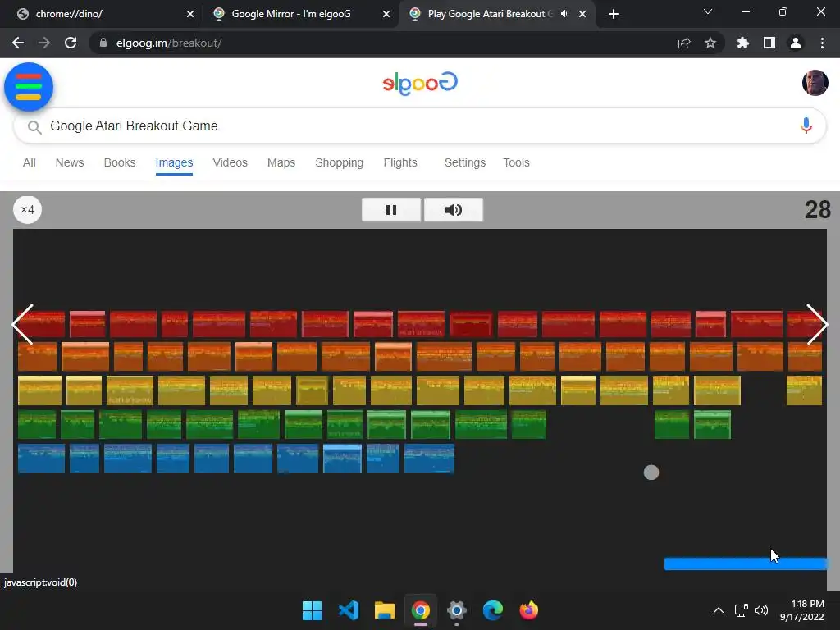View site security lock info
The image size is (840, 630).
pyautogui.click(x=103, y=43)
